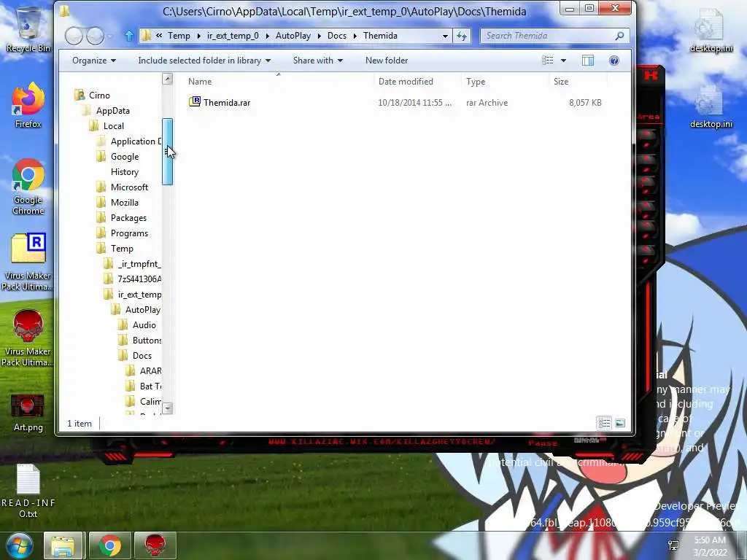Click the AutoPlay breadcrumb segment
Screen dimensions: 747x560
pyautogui.click(x=293, y=36)
